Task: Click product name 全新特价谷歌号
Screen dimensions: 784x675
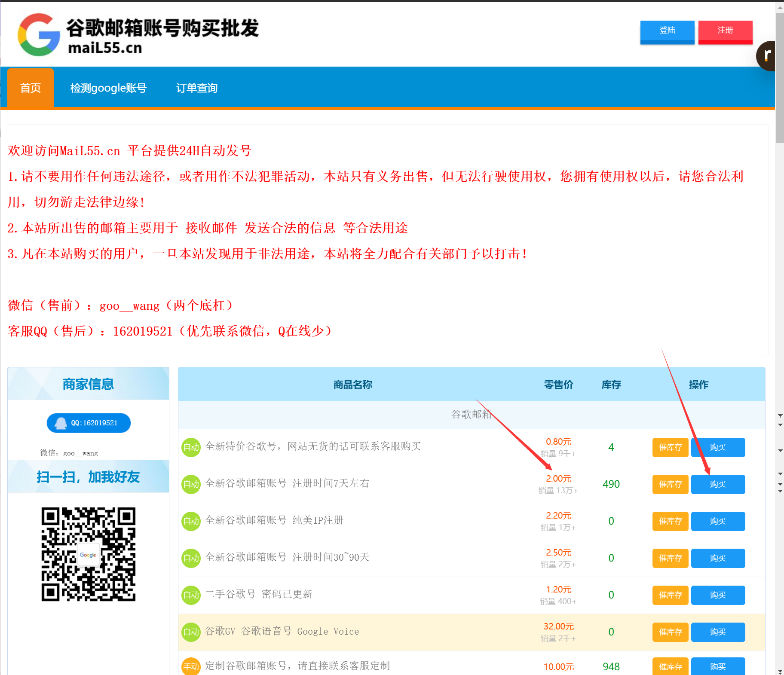Action: pos(313,446)
